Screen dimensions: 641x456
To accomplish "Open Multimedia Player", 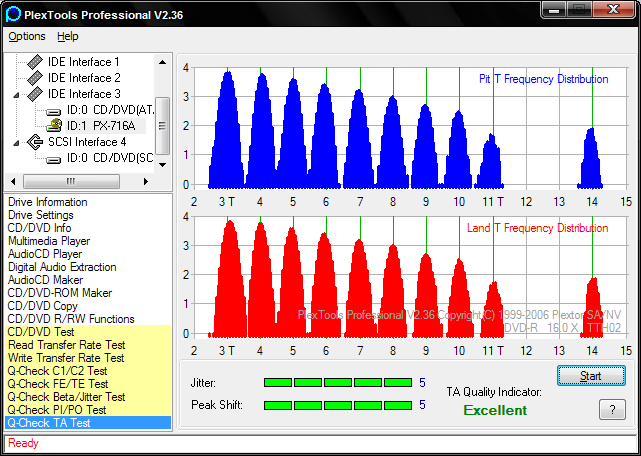I will [49, 241].
